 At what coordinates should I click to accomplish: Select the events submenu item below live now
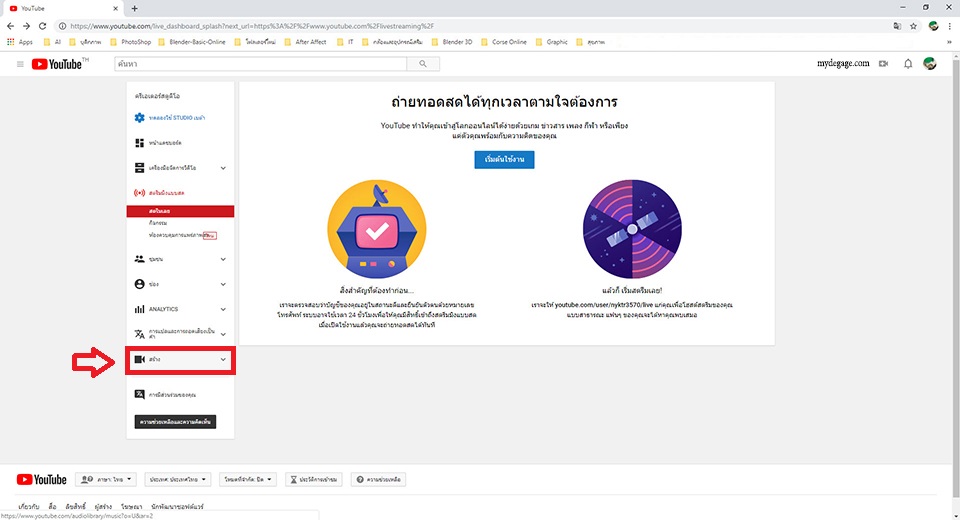point(158,223)
